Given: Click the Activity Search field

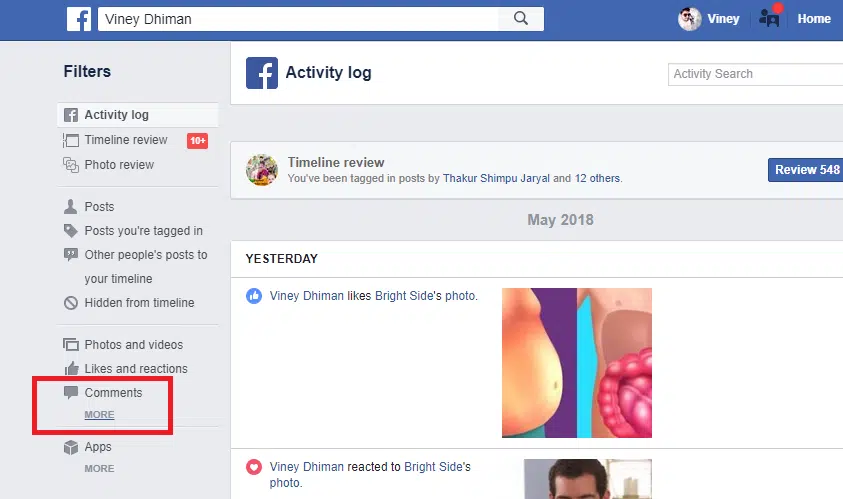Looking at the screenshot, I should (x=755, y=74).
